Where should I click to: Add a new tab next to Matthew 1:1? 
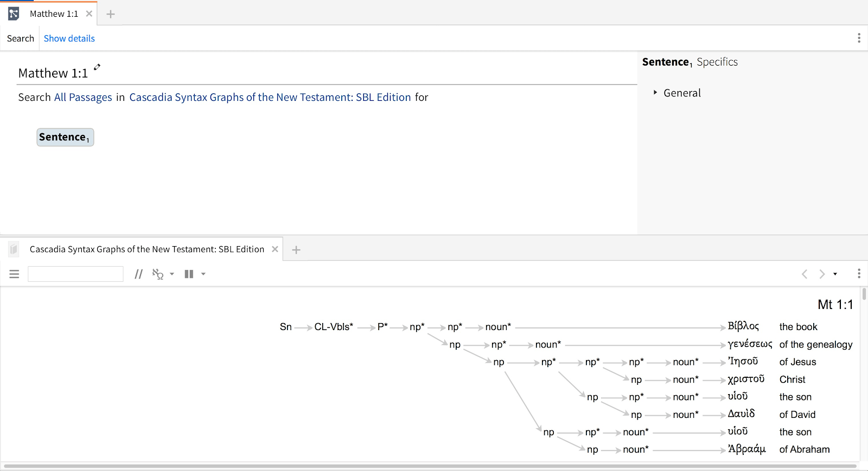(111, 14)
